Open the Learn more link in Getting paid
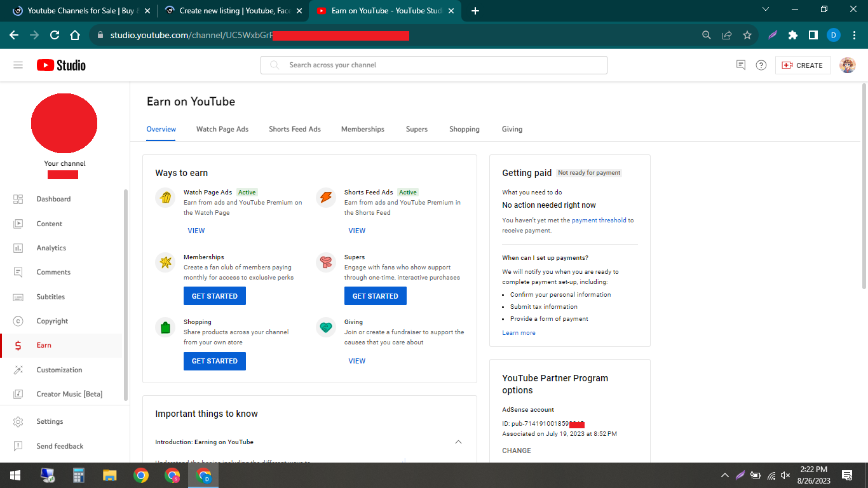Image resolution: width=868 pixels, height=488 pixels. (519, 332)
